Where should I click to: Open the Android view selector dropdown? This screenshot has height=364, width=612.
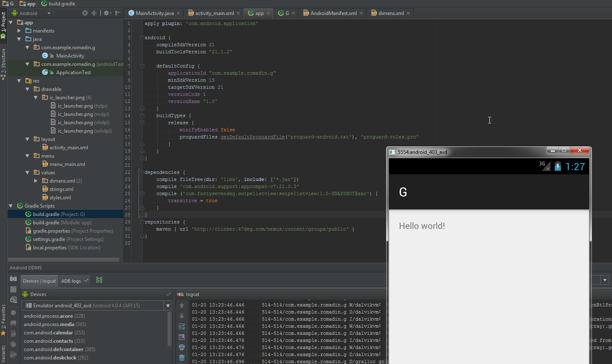pos(49,13)
